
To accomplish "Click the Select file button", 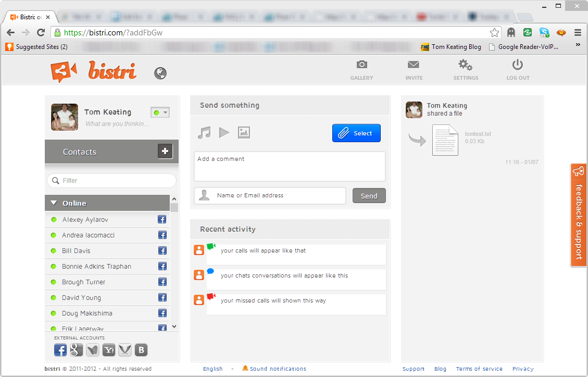I will 356,133.
